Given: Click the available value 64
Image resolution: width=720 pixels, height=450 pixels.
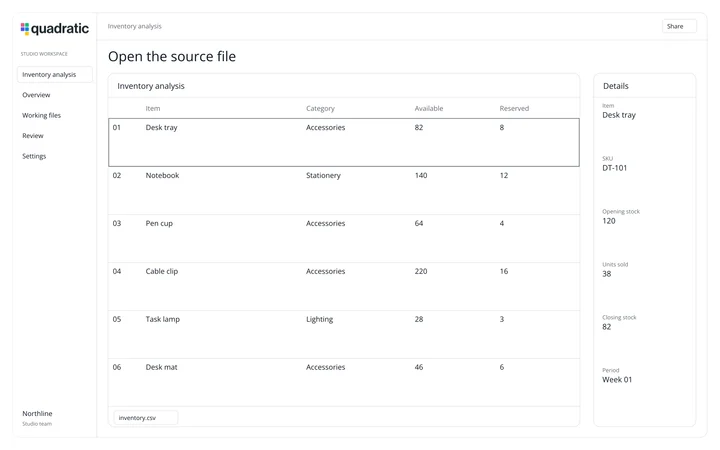Looking at the screenshot, I should tap(419, 224).
